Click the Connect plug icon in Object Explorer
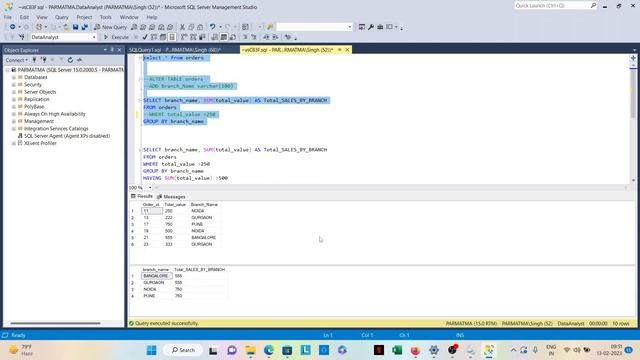Viewport: 640px width, 360px height. coord(34,60)
